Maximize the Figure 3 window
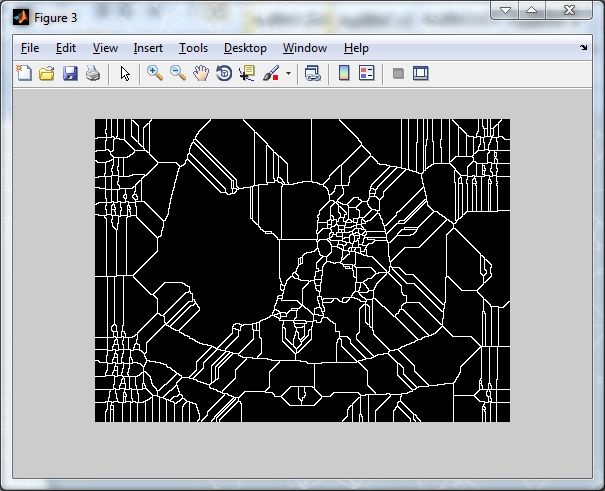This screenshot has width=605, height=491. click(532, 10)
